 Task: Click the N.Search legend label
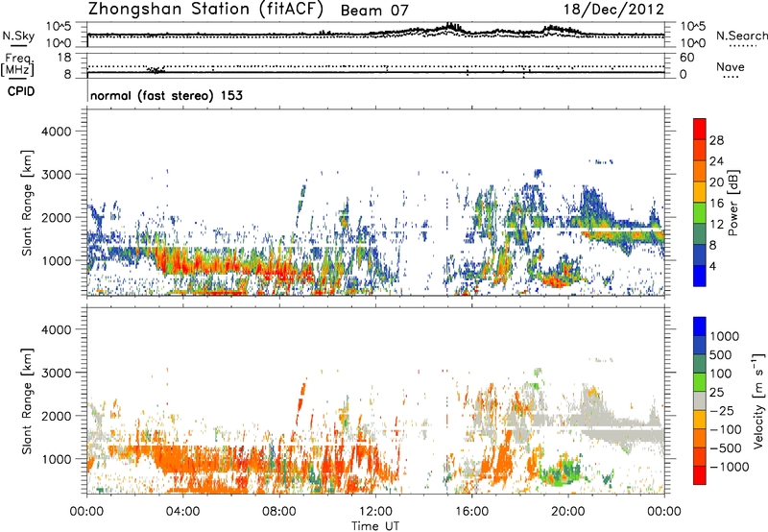point(741,36)
